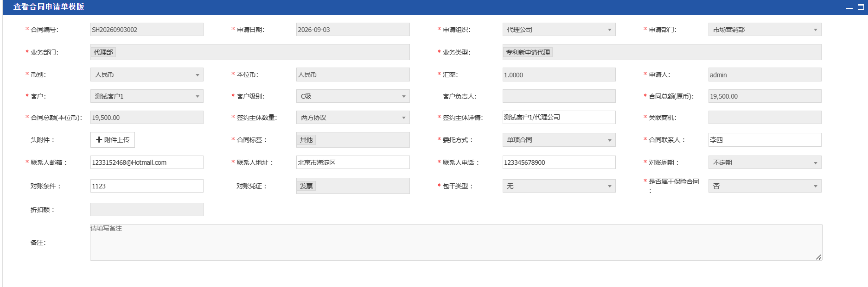Click the resize handle of 备注 textarea

(818, 257)
